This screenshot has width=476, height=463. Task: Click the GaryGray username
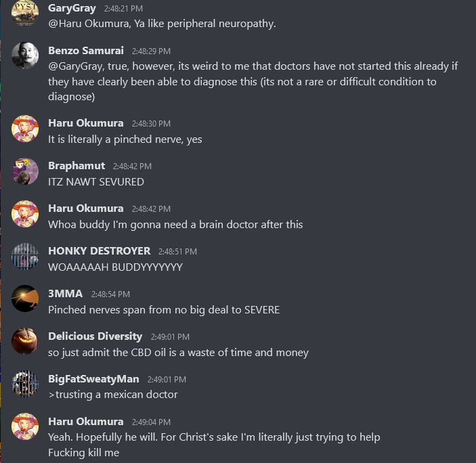[x=72, y=8]
